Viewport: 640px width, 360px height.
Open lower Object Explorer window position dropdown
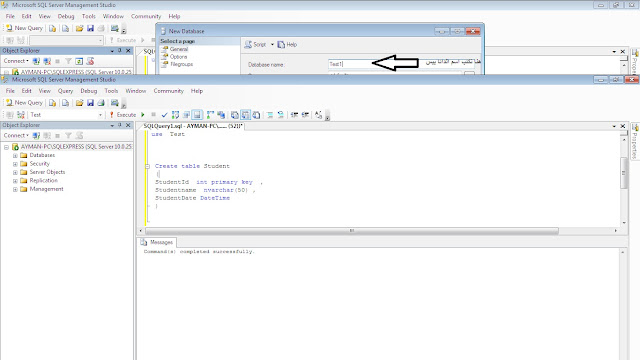point(112,125)
